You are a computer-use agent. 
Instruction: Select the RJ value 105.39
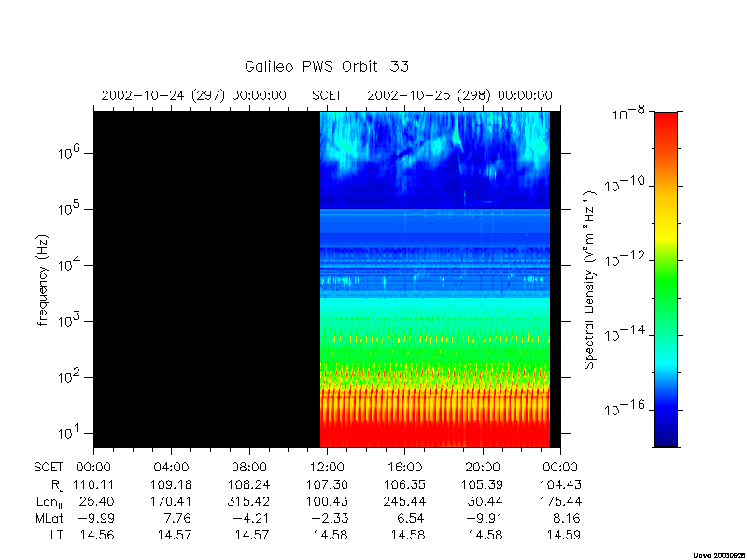[x=482, y=484]
